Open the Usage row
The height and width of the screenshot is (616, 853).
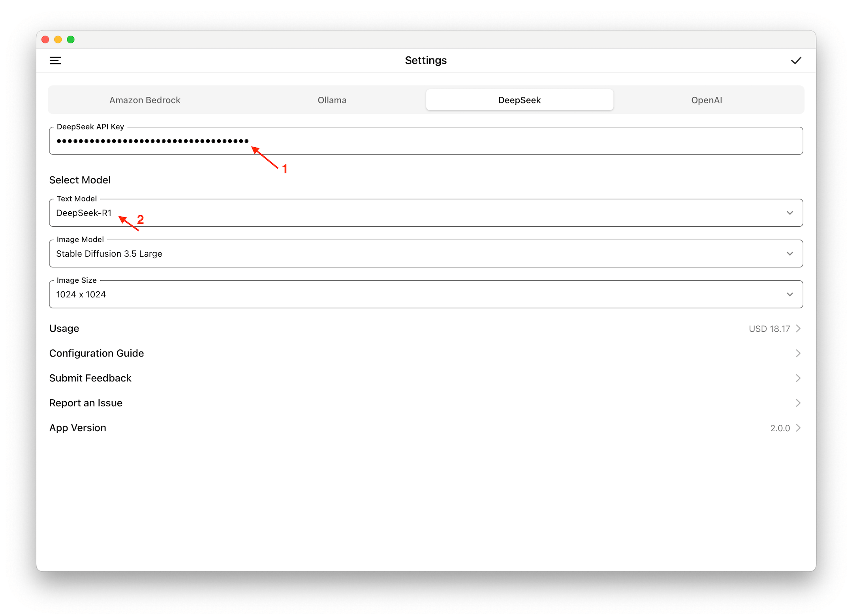coord(426,329)
